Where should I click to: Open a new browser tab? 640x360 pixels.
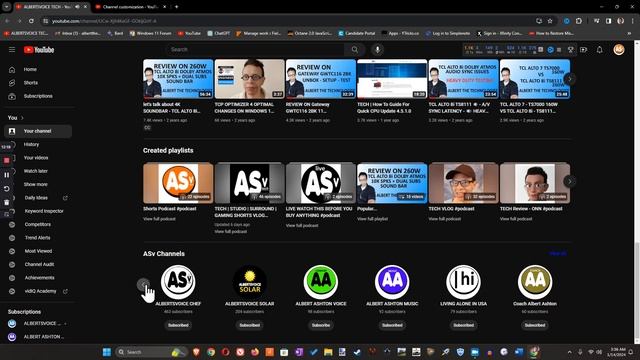176,7
